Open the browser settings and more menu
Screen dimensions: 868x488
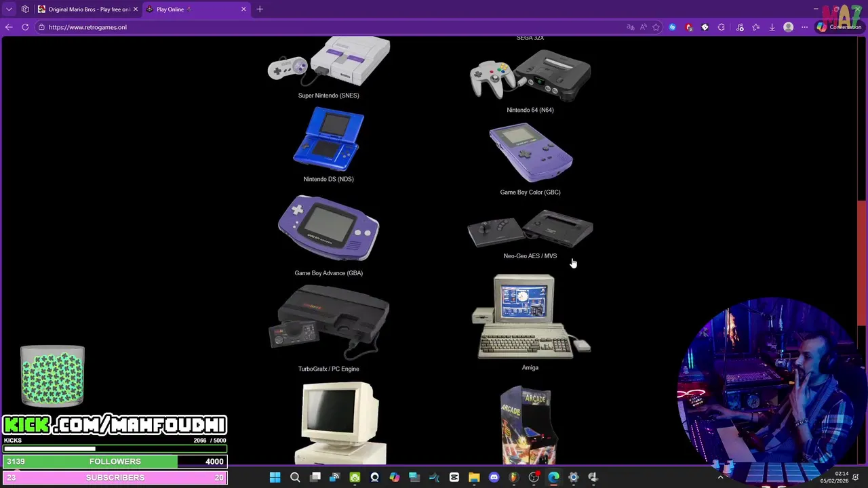point(804,27)
